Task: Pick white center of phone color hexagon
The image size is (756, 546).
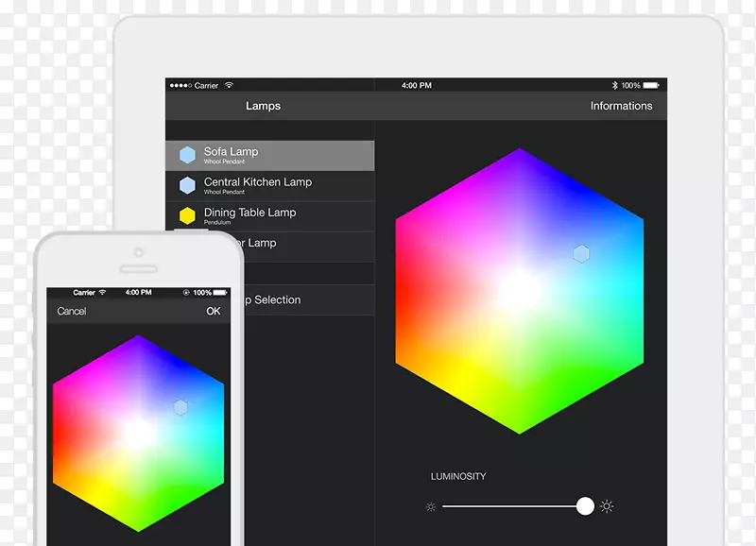Action: pos(138,434)
